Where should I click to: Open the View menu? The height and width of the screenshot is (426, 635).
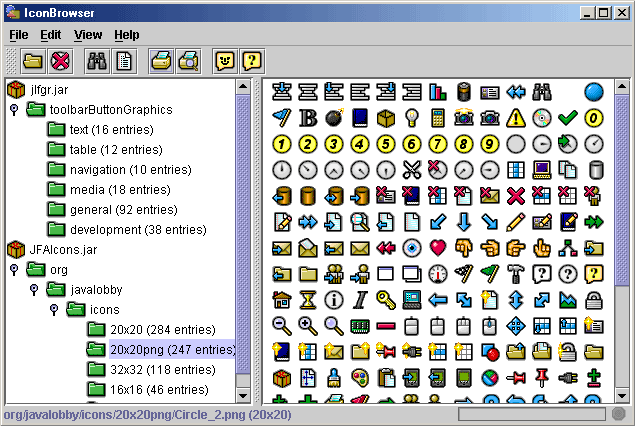pyautogui.click(x=88, y=34)
